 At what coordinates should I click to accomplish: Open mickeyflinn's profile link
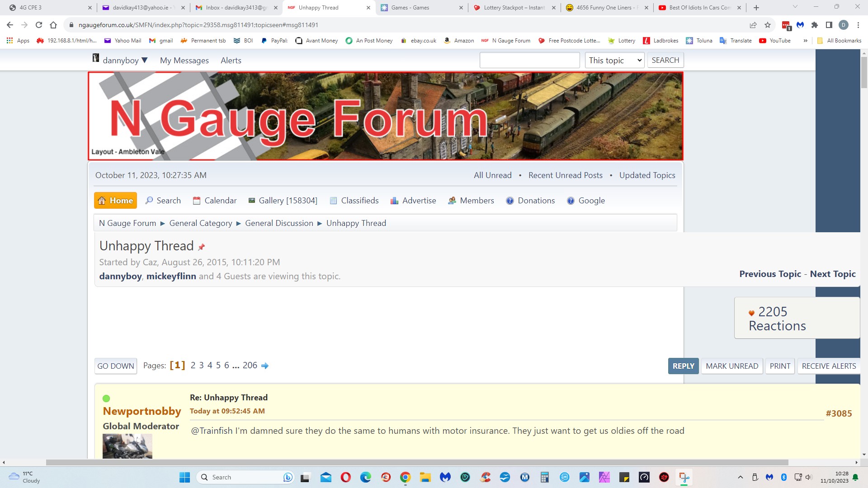tap(171, 276)
